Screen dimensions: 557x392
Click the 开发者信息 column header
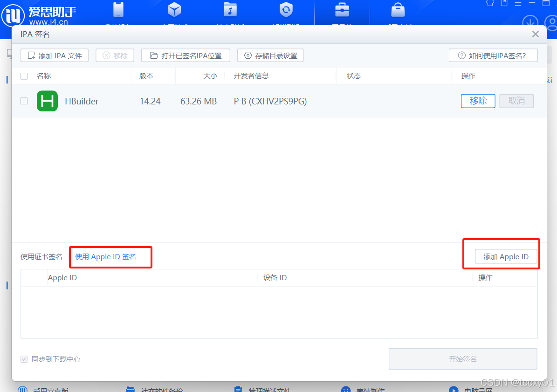click(251, 76)
